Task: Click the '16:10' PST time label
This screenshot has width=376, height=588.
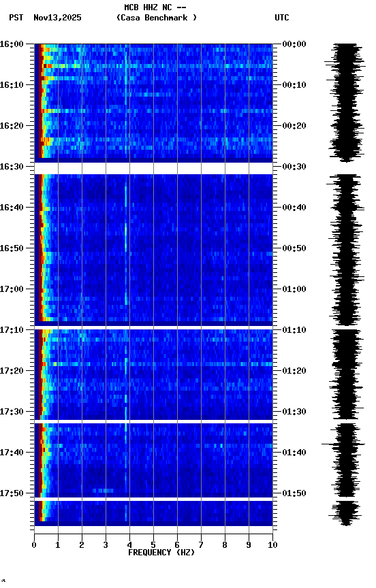Action: tap(12, 85)
